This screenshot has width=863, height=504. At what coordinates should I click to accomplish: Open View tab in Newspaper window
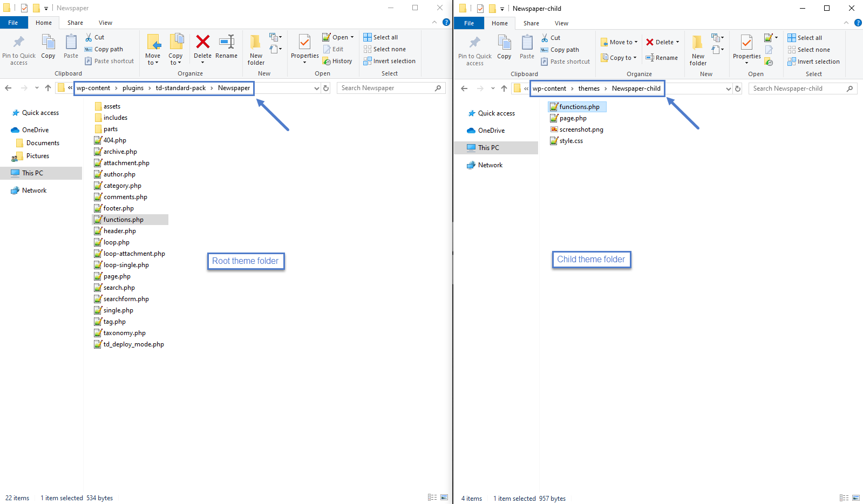pos(105,23)
